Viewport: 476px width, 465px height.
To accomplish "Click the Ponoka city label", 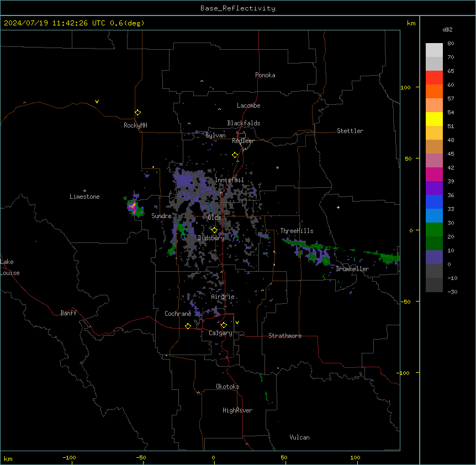I will [265, 75].
